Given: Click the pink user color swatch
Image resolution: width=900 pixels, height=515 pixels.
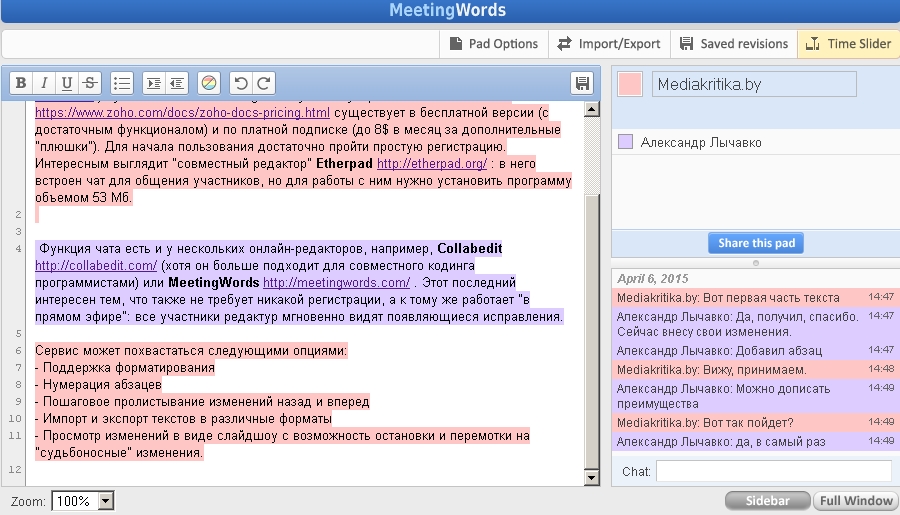Looking at the screenshot, I should click(x=630, y=84).
